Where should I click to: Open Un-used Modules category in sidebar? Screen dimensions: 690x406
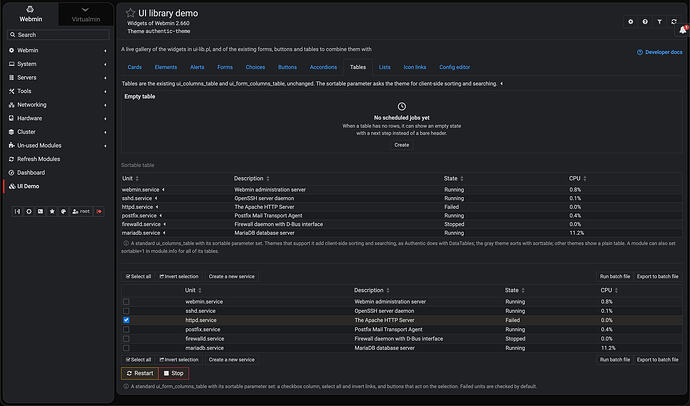click(x=39, y=145)
